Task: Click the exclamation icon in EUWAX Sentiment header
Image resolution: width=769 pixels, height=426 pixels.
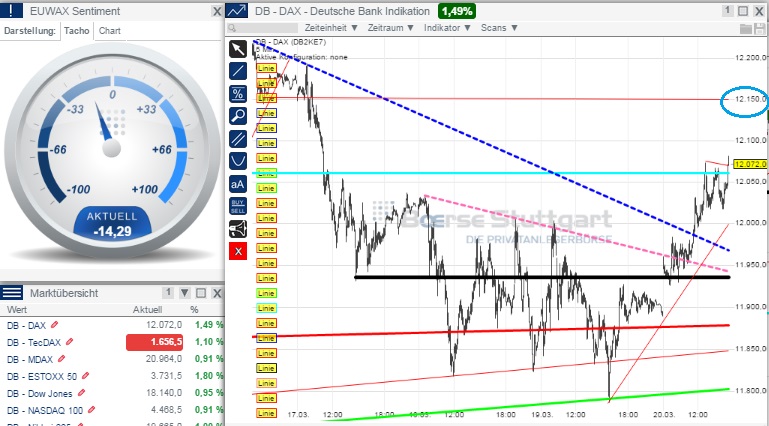Action: tap(11, 11)
